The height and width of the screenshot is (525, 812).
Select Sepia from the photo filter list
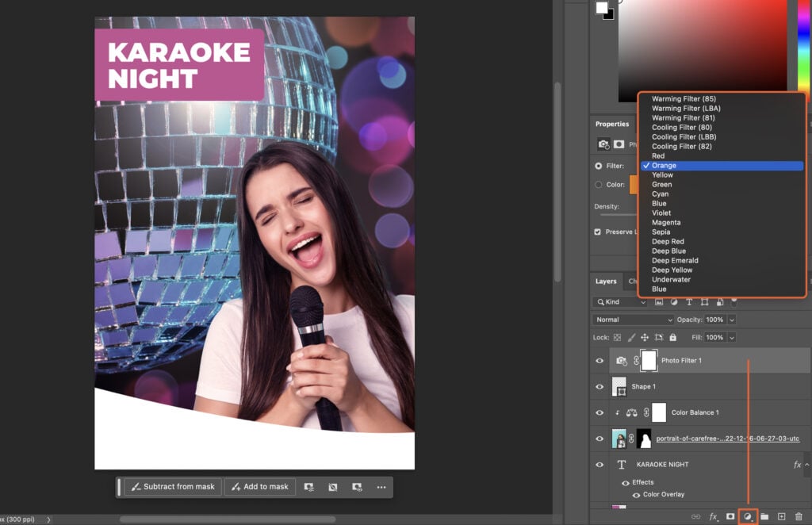click(663, 232)
